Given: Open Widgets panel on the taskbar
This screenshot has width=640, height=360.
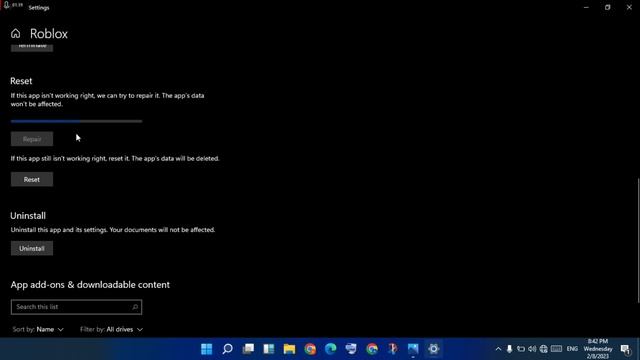Looking at the screenshot, I should point(269,349).
